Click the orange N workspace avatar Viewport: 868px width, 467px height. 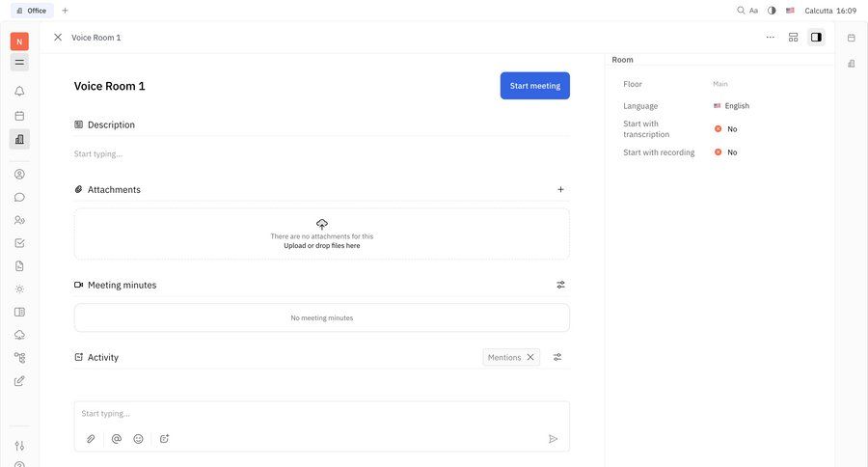pos(19,41)
